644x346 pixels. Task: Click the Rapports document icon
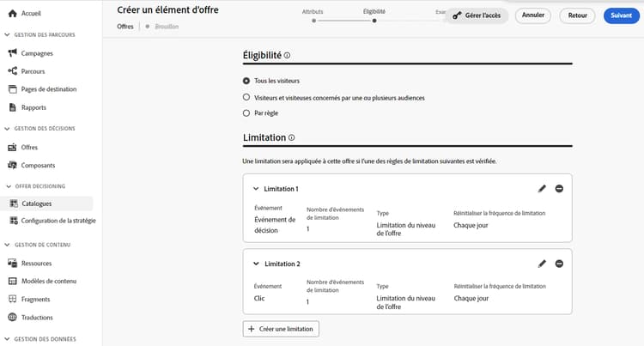[13, 107]
